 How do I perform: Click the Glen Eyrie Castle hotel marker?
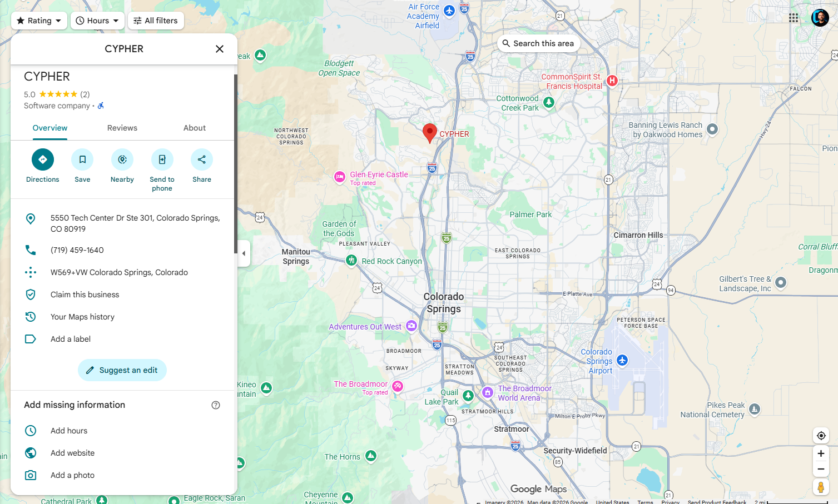[340, 177]
